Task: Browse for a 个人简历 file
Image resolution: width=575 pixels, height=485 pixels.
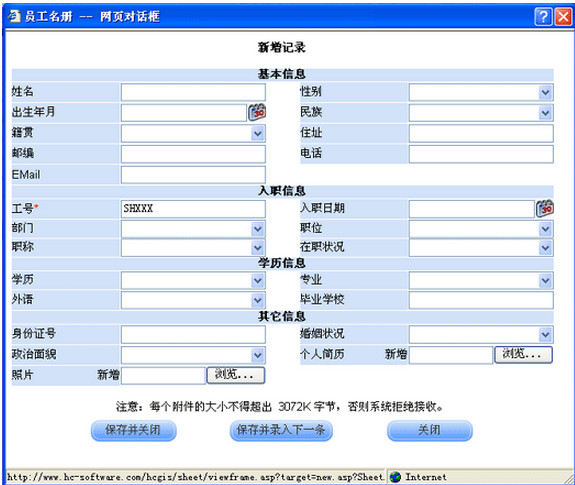Action: point(523,354)
